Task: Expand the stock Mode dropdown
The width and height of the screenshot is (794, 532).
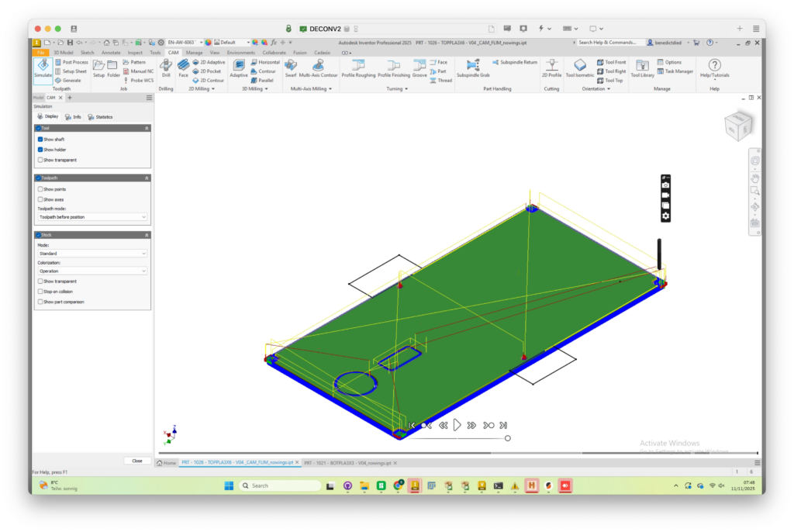Action: pyautogui.click(x=92, y=254)
